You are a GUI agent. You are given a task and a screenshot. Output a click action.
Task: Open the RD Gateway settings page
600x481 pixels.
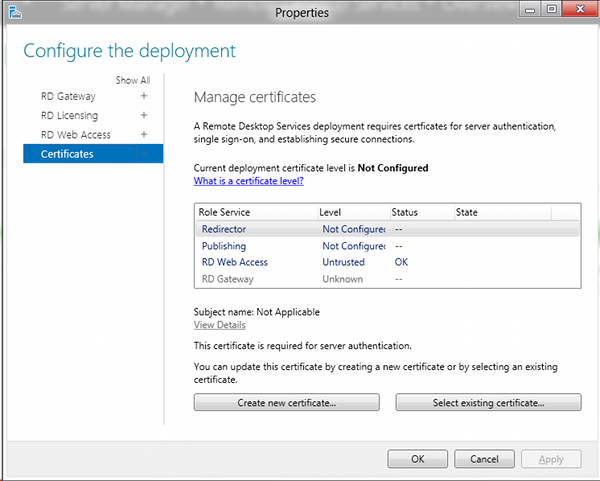point(68,96)
